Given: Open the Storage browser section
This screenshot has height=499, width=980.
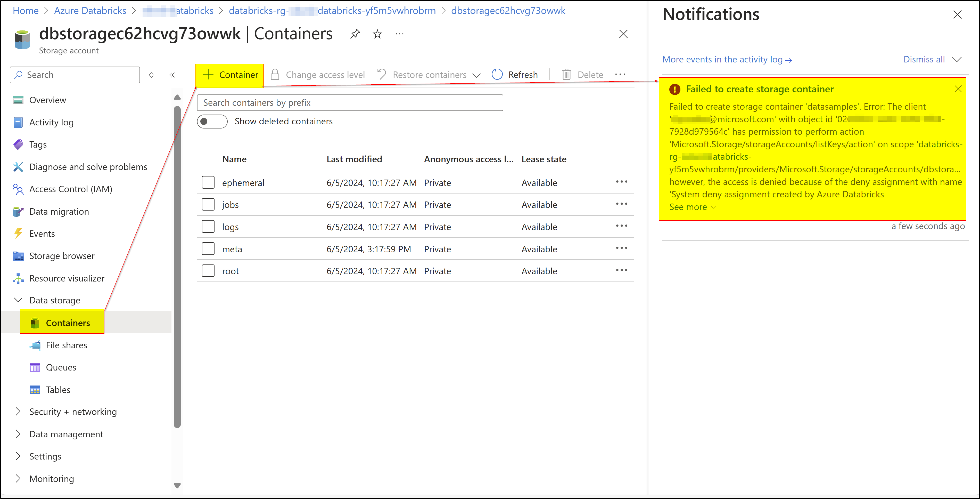Looking at the screenshot, I should tap(62, 256).
